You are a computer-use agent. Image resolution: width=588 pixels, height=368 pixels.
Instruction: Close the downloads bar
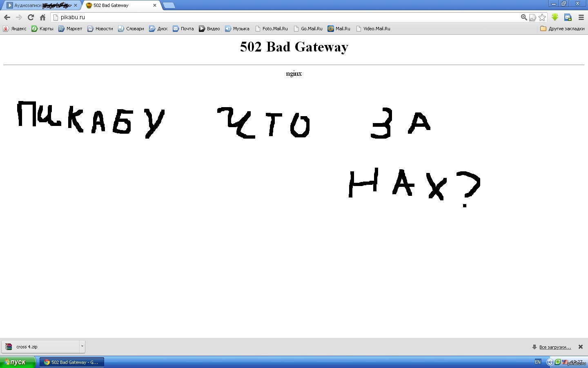point(581,347)
